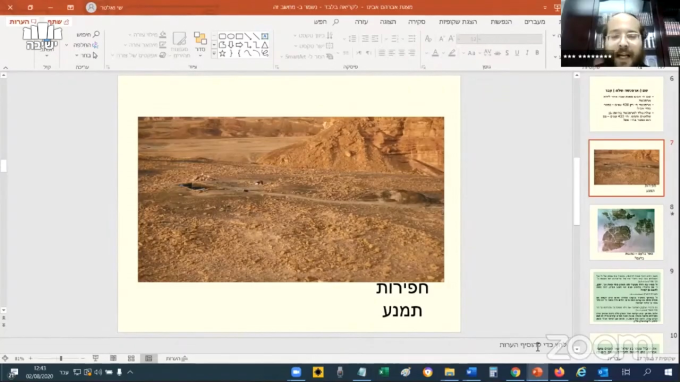Click the zoom level slider
The width and height of the screenshot is (680, 382).
[x=61, y=359]
